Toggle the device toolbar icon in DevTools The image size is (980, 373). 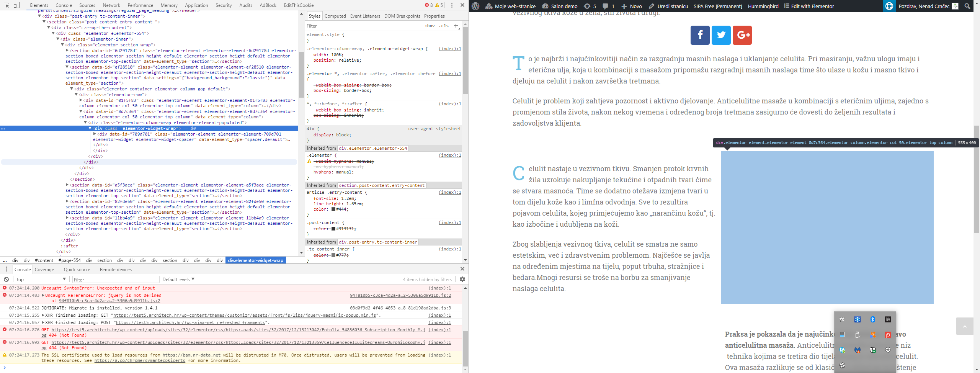pos(16,5)
